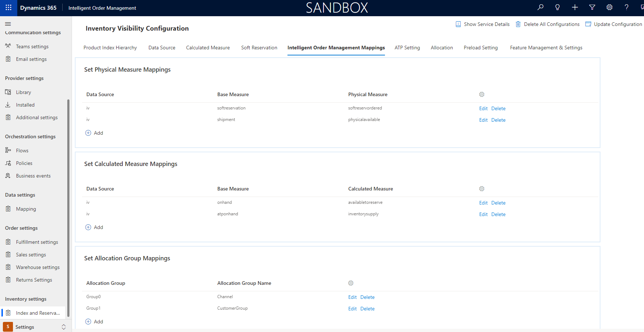Edit the shipment mapping row

[x=483, y=120]
